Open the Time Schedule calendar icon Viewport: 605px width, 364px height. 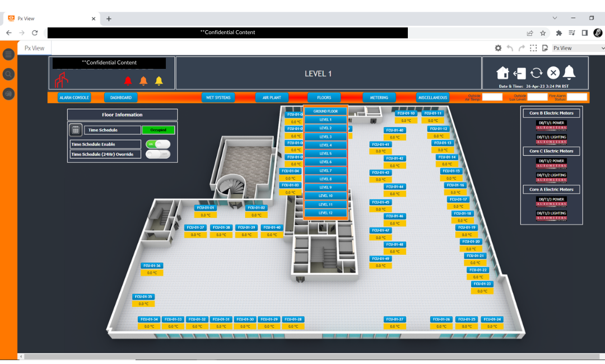[x=75, y=129]
